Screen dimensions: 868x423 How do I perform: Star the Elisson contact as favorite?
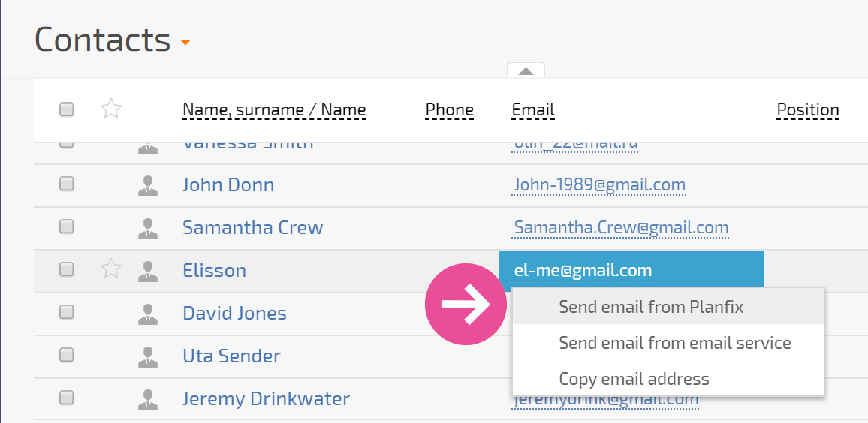111,268
